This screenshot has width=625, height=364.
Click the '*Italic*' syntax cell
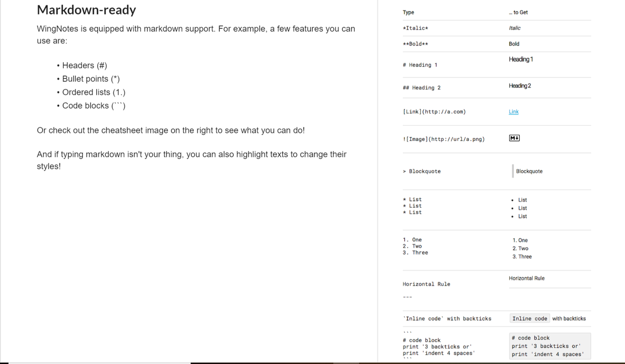click(415, 28)
